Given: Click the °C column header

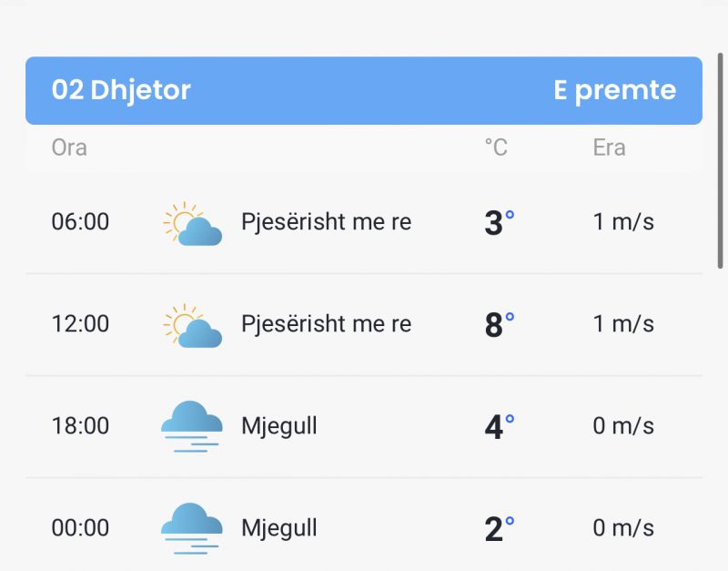Looking at the screenshot, I should pos(496,148).
